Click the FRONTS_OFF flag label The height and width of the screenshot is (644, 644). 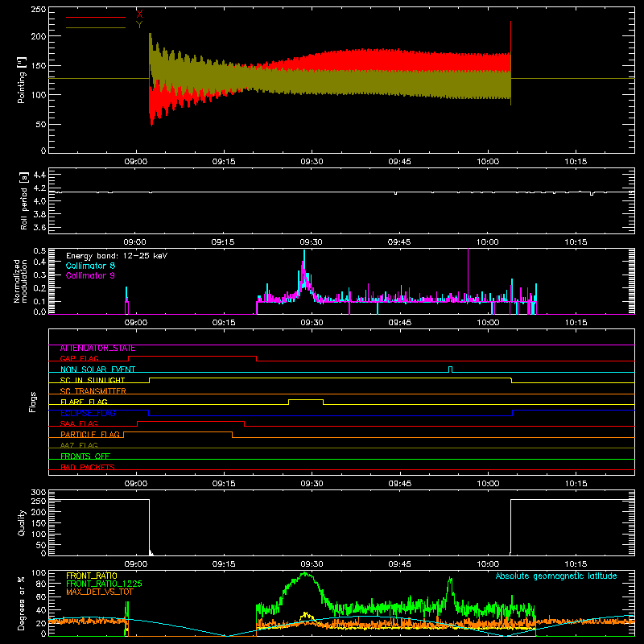click(85, 456)
